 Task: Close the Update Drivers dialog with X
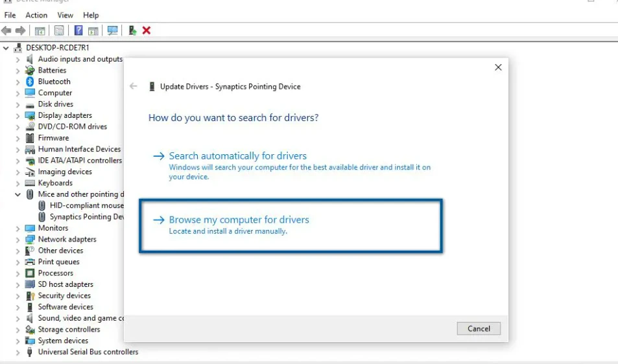498,67
